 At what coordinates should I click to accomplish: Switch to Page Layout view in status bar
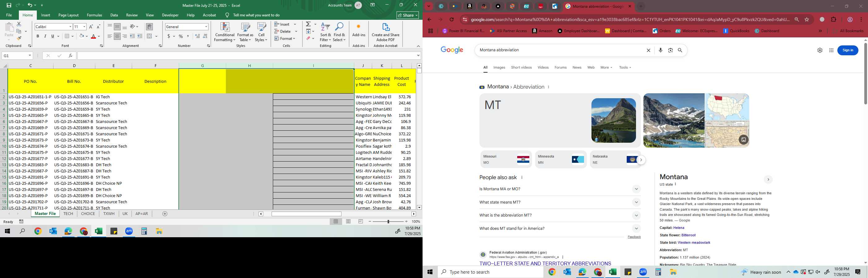click(348, 221)
